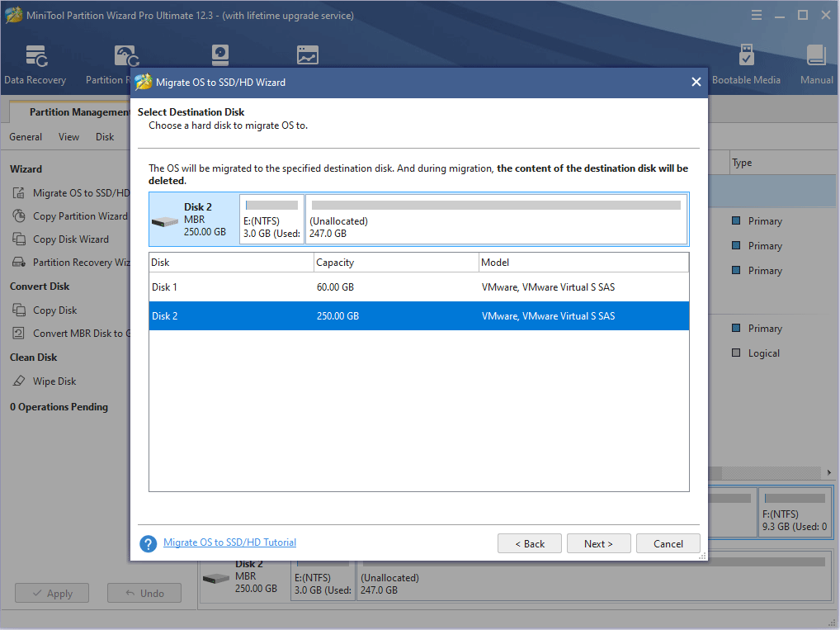Click Copy Partition Wizard sidebar label
The height and width of the screenshot is (630, 840).
click(80, 216)
